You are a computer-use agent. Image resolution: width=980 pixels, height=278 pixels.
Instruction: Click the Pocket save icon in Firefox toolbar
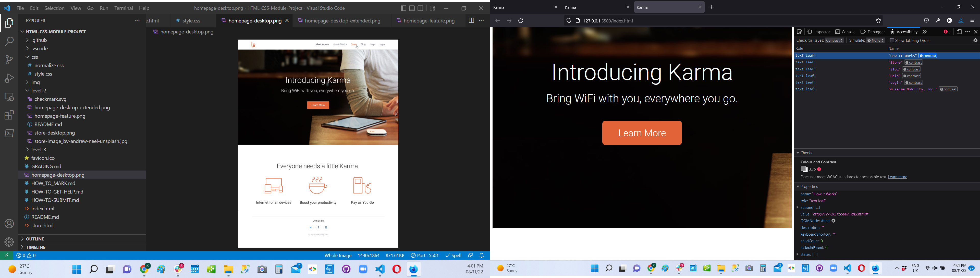[926, 21]
